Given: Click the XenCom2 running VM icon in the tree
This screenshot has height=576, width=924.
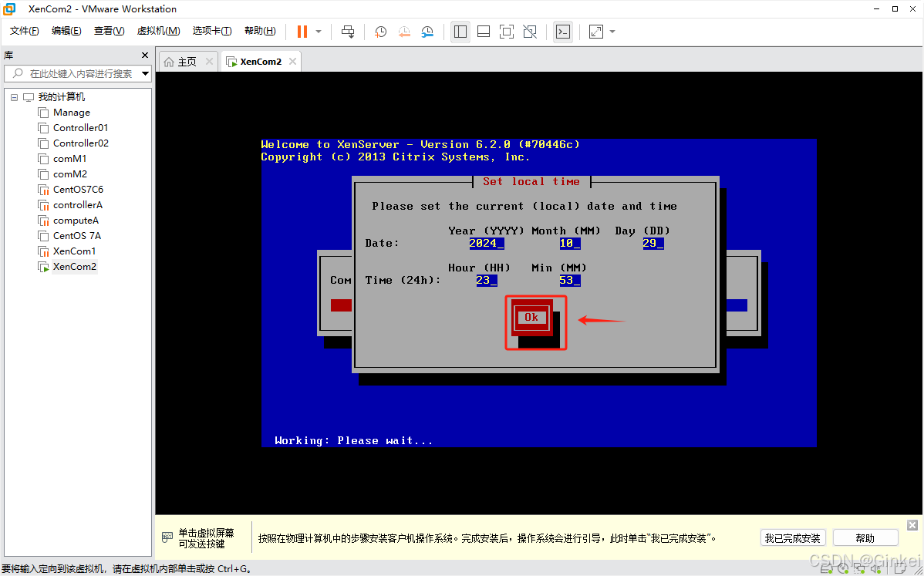Looking at the screenshot, I should click(44, 267).
